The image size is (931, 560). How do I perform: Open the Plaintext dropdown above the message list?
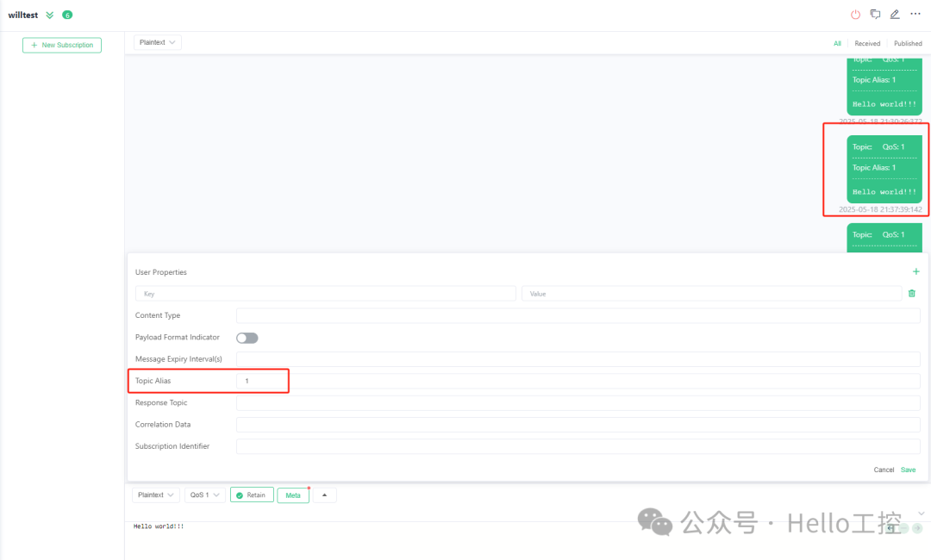[x=158, y=42]
